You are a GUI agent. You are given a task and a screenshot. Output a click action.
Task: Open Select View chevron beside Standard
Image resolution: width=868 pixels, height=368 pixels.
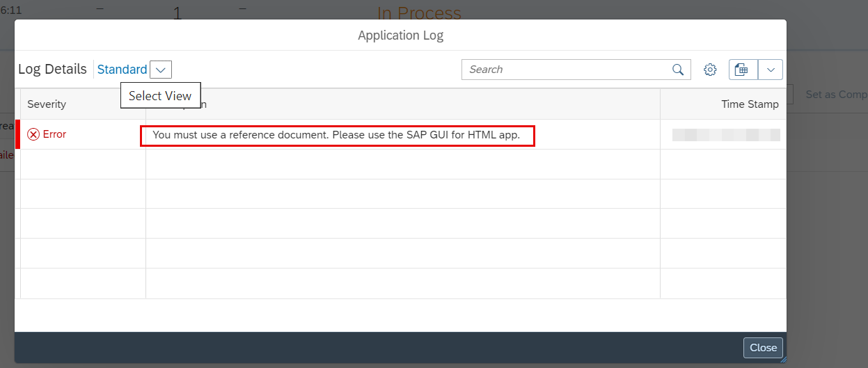(x=161, y=70)
